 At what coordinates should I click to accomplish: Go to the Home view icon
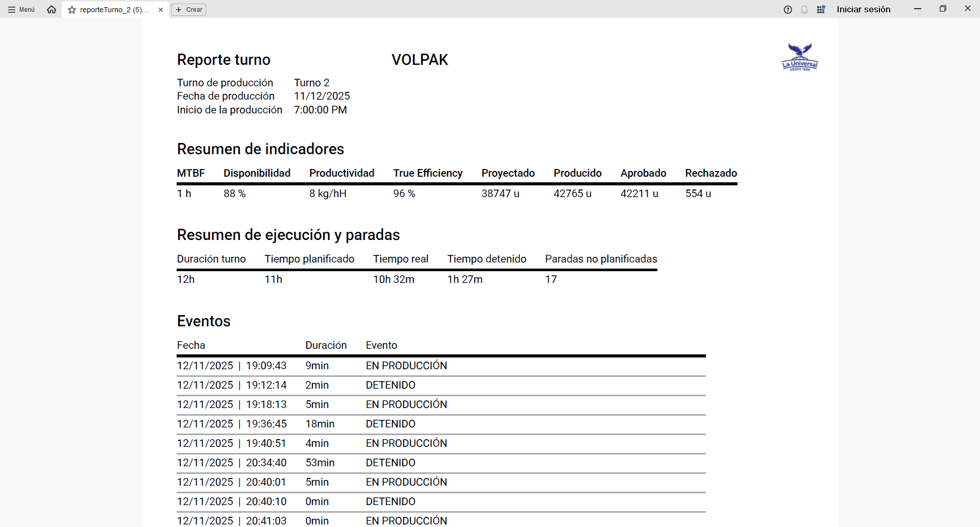tap(52, 10)
